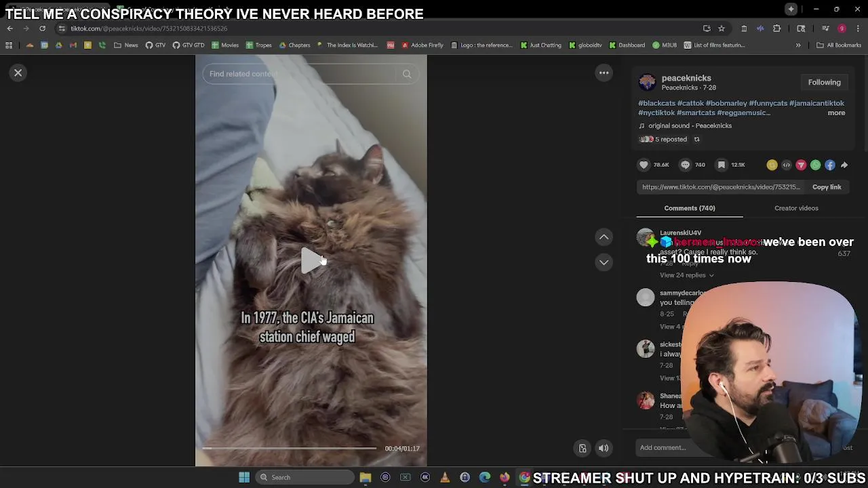
Task: Open Firefox from taskbar
Action: (505, 477)
